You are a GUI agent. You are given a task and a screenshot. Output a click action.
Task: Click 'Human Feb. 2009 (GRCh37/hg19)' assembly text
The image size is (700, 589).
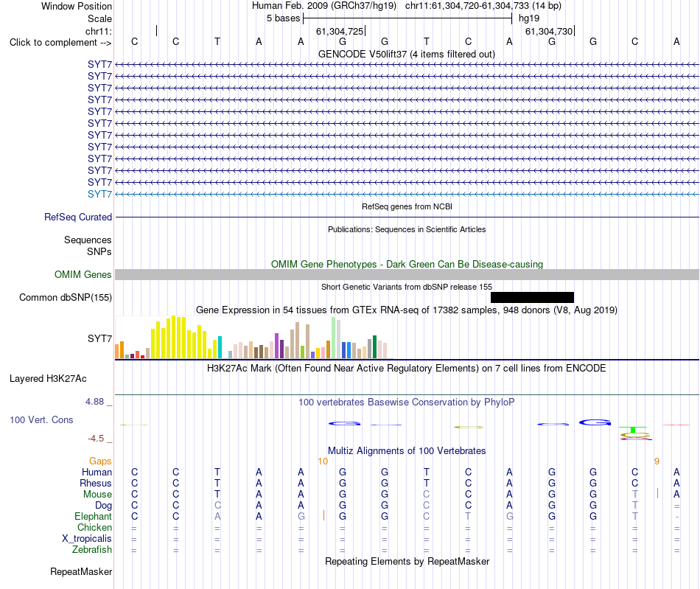pos(324,6)
